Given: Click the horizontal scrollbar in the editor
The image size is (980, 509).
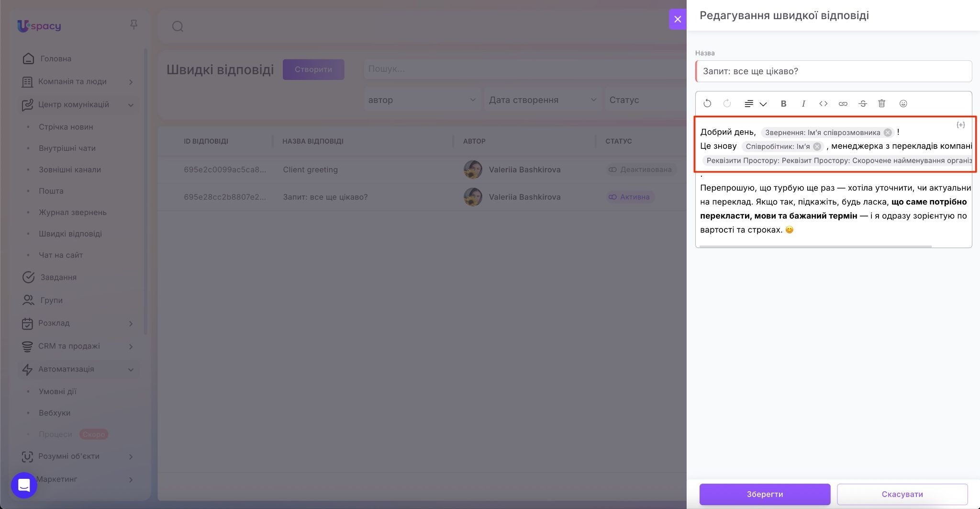Looking at the screenshot, I should pos(815,247).
